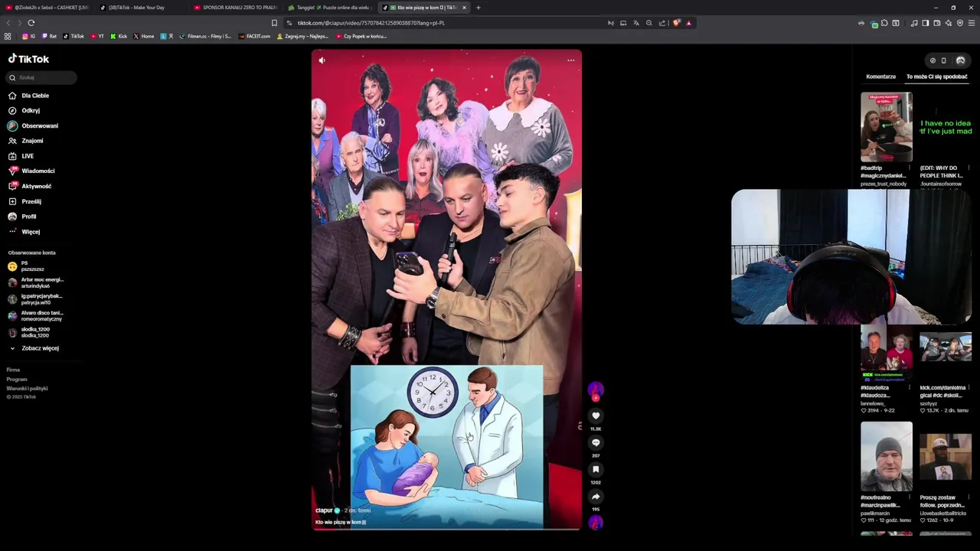
Task: Click the spinning sound disc icon
Action: tap(596, 523)
